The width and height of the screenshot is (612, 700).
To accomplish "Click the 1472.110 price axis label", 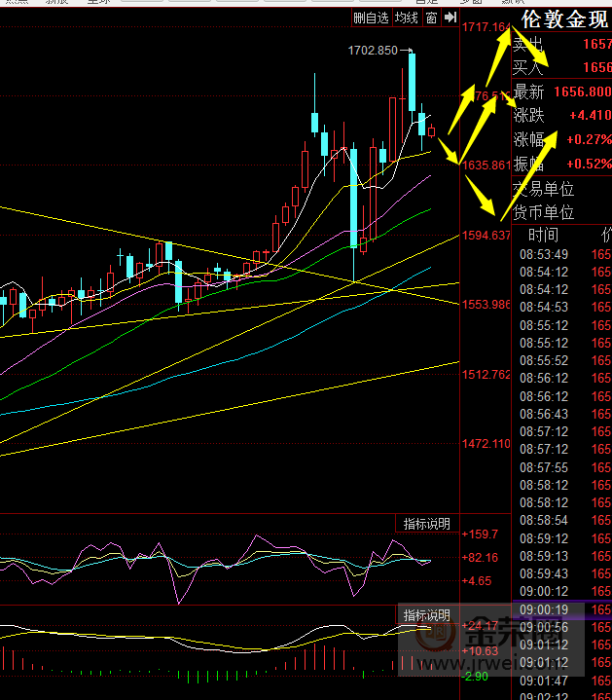I will click(x=486, y=444).
